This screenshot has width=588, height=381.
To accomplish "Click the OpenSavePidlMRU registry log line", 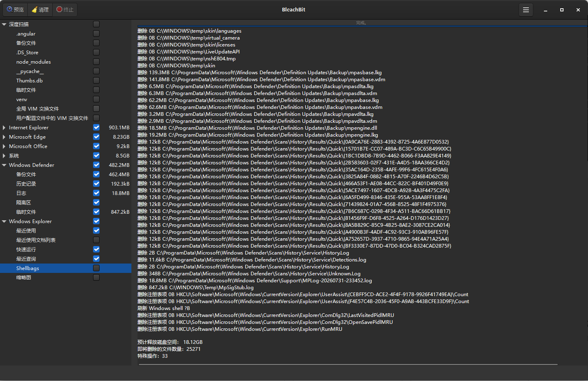I will pyautogui.click(x=265, y=322).
